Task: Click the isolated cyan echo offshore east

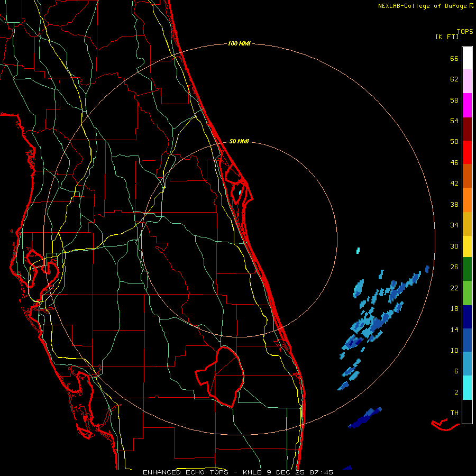Action: (358, 251)
